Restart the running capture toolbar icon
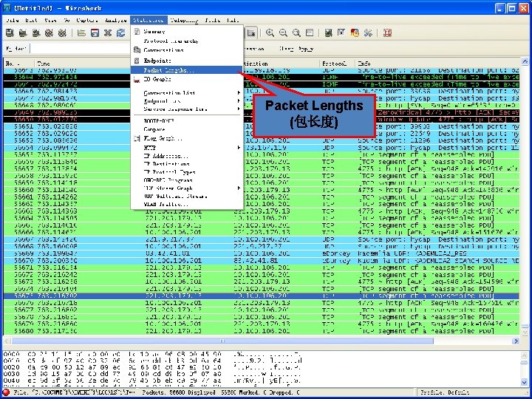Image resolution: width=532 pixels, height=399 pixels. click(x=62, y=33)
